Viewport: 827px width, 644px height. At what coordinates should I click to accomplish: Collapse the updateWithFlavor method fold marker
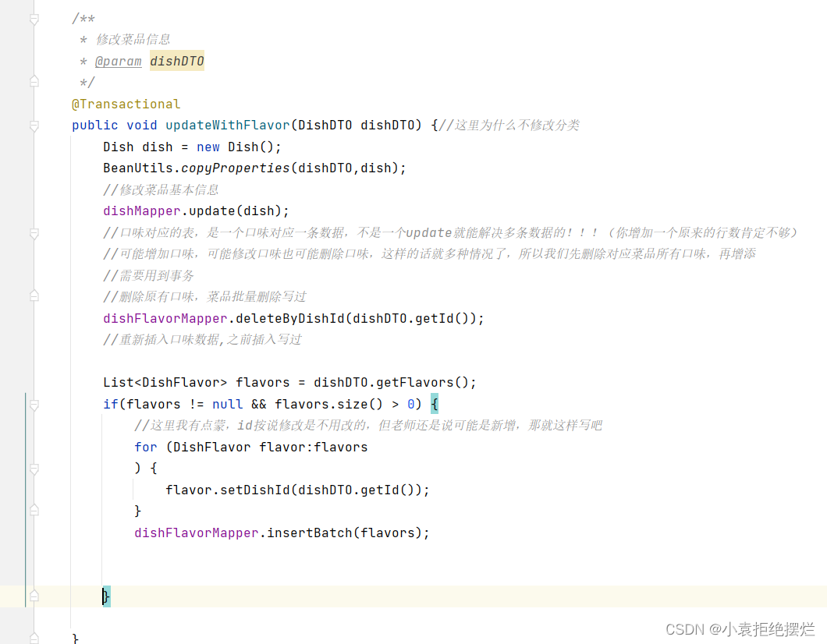click(x=34, y=126)
